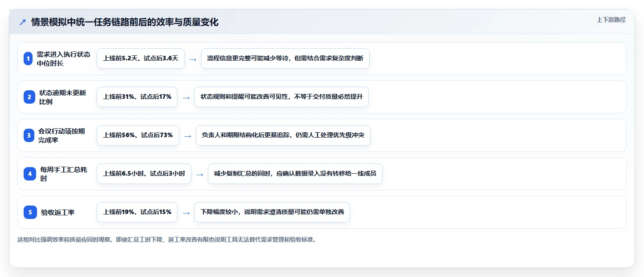The height and width of the screenshot is (277, 644).
Task: Click the 上线前56%、试点后73% chip
Action: click(138, 135)
